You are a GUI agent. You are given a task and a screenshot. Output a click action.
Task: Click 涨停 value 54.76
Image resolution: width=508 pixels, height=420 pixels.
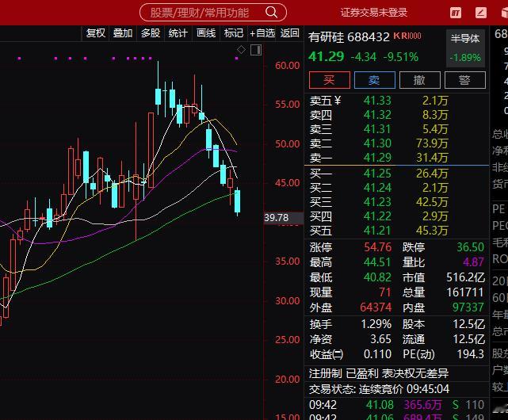point(378,247)
